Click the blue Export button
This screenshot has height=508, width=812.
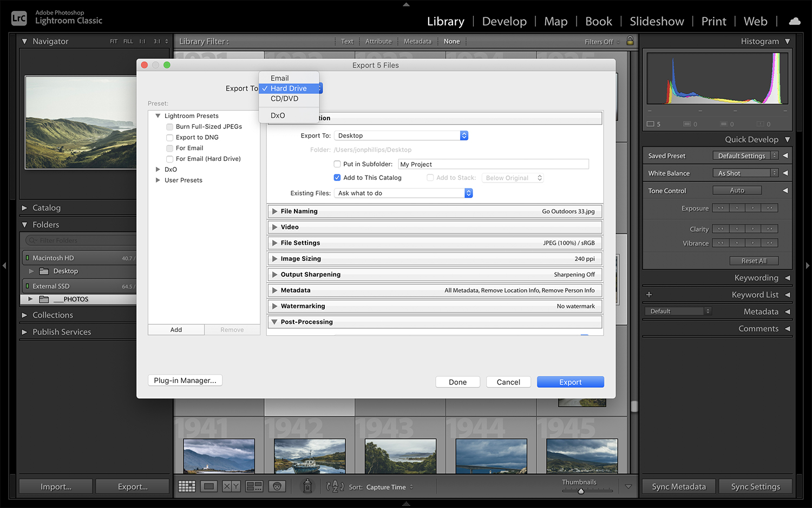571,382
